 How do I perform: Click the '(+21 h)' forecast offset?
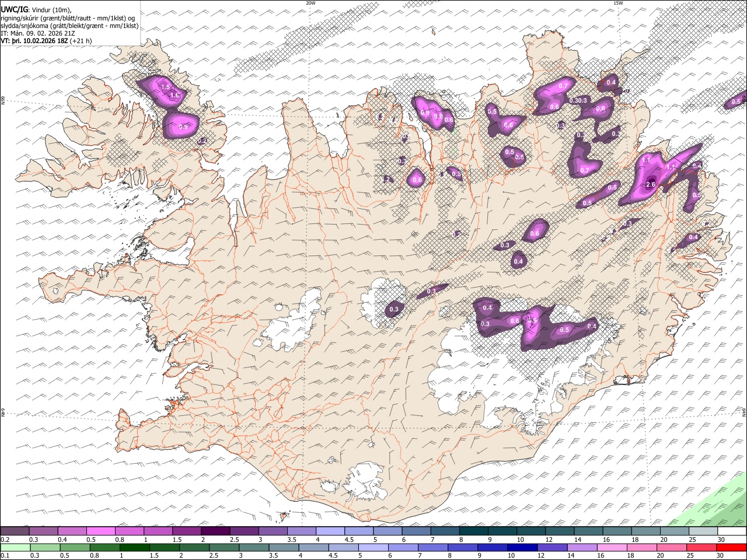point(82,41)
